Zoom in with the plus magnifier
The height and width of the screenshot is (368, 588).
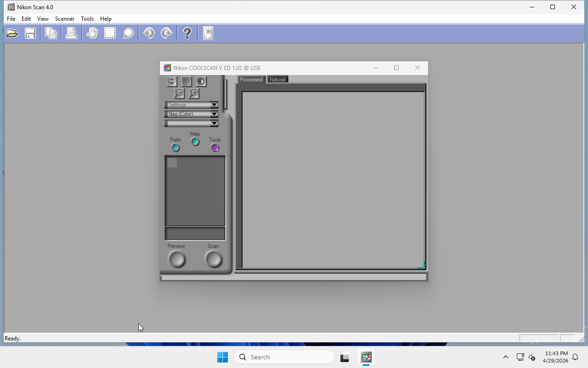tap(194, 93)
